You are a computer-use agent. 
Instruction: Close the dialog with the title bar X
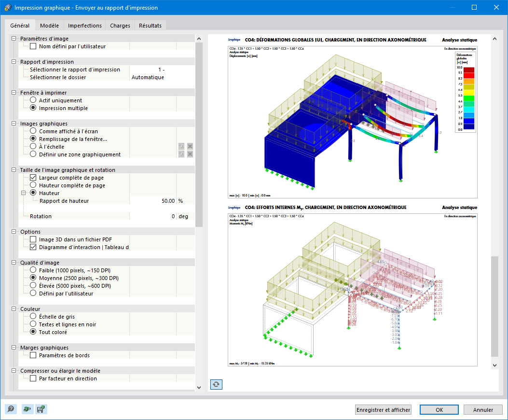[x=496, y=7]
